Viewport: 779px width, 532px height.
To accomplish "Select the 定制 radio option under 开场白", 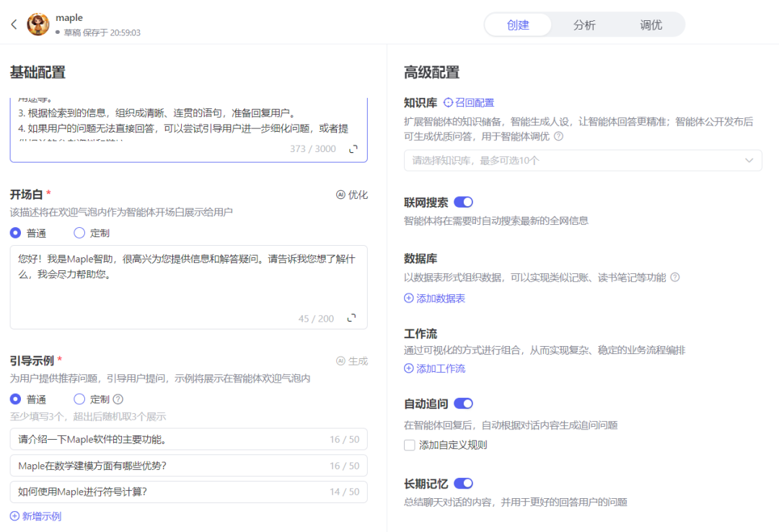I will (x=79, y=232).
